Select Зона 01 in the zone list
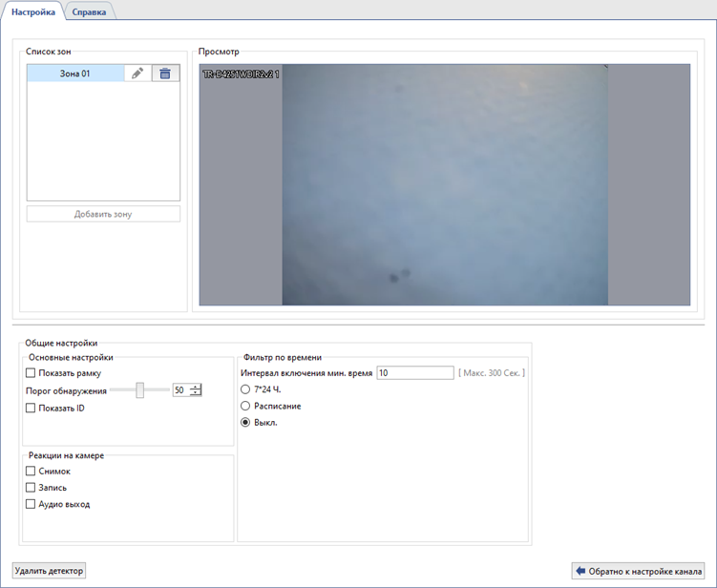The image size is (717, 588). [74, 73]
